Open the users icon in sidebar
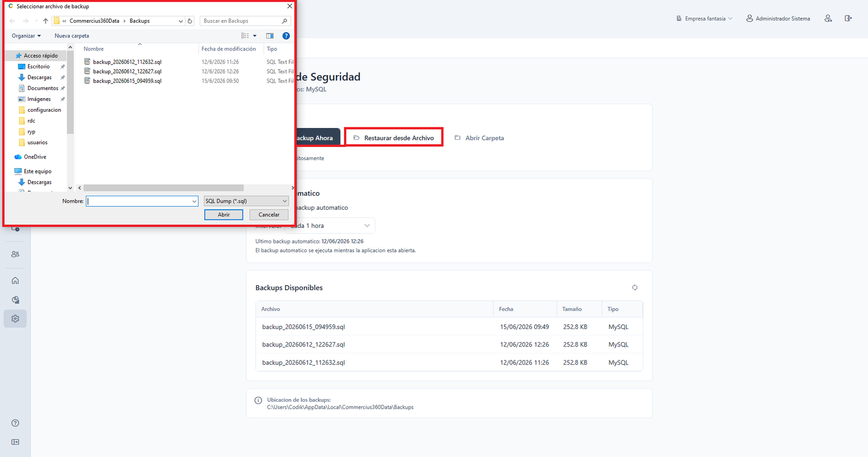The width and height of the screenshot is (868, 457). pyautogui.click(x=15, y=254)
